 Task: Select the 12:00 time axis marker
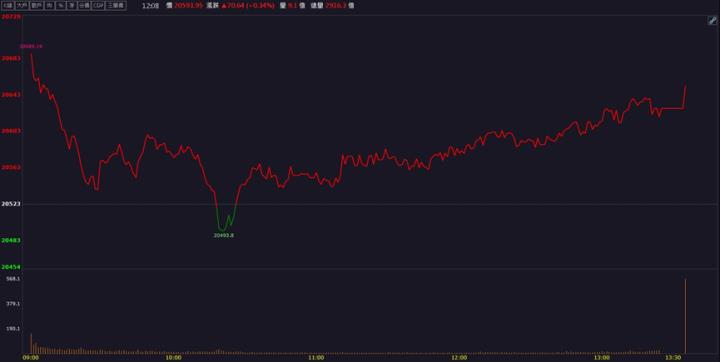(x=459, y=357)
